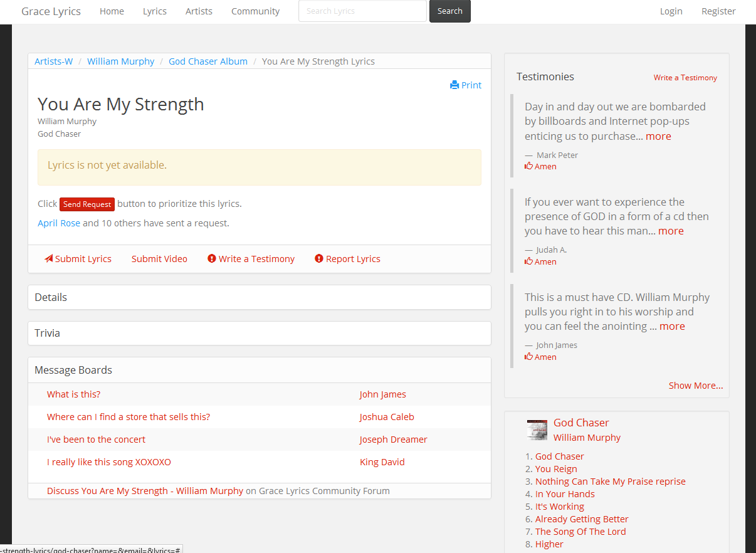This screenshot has height=553, width=756.
Task: Go to Community in the top navigation
Action: pos(255,11)
